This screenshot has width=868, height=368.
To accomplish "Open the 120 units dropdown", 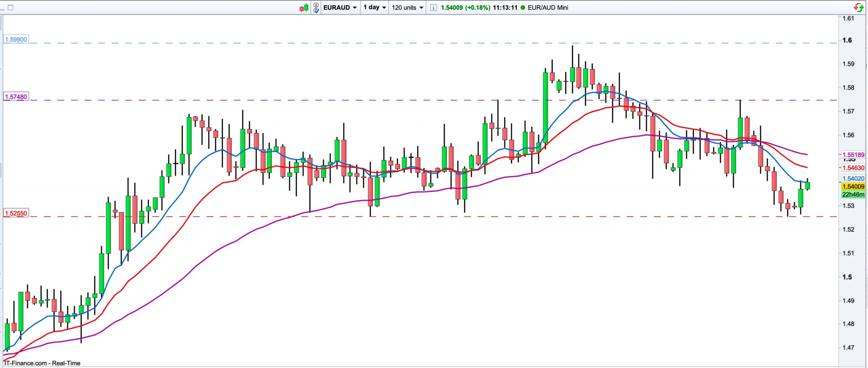I will click(x=407, y=7).
